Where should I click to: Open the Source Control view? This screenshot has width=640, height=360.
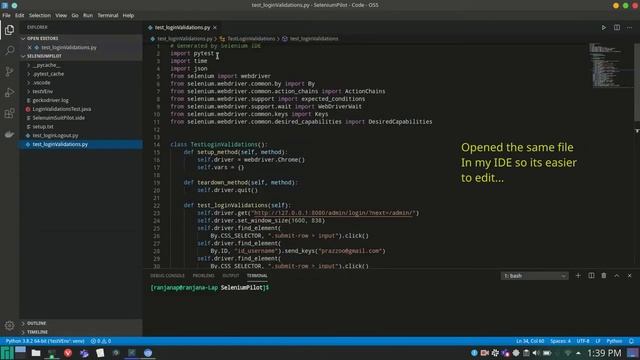coord(9,72)
